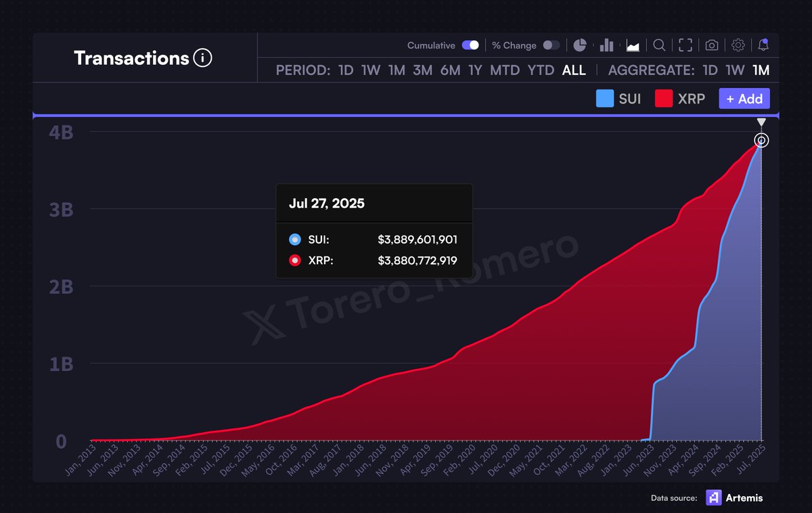Click the 4B y-axis label
The height and width of the screenshot is (513, 812).
coord(61,132)
